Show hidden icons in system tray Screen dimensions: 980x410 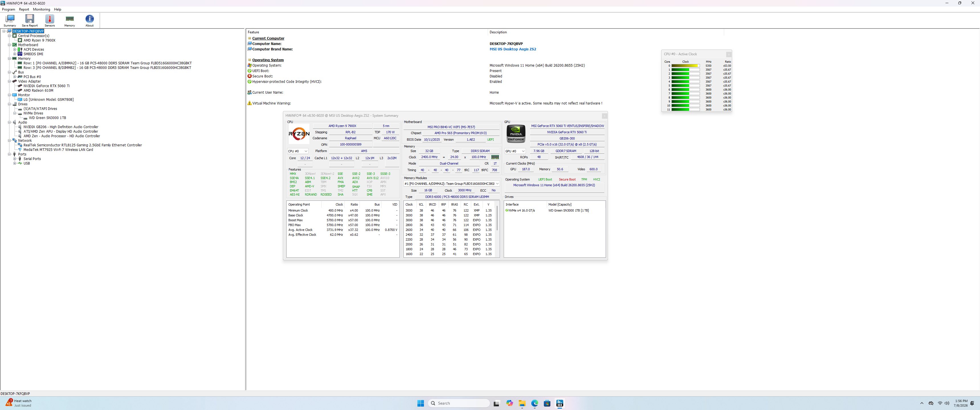(x=921, y=403)
